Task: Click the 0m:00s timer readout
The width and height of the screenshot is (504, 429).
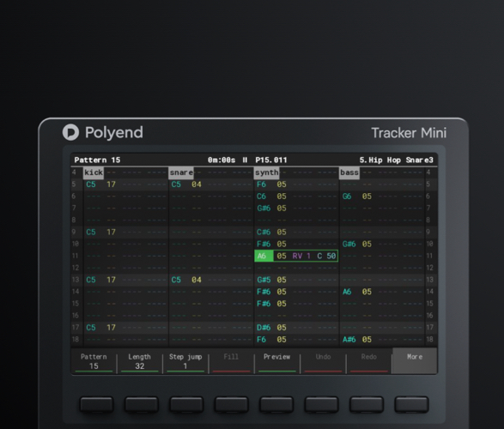Action: (222, 160)
